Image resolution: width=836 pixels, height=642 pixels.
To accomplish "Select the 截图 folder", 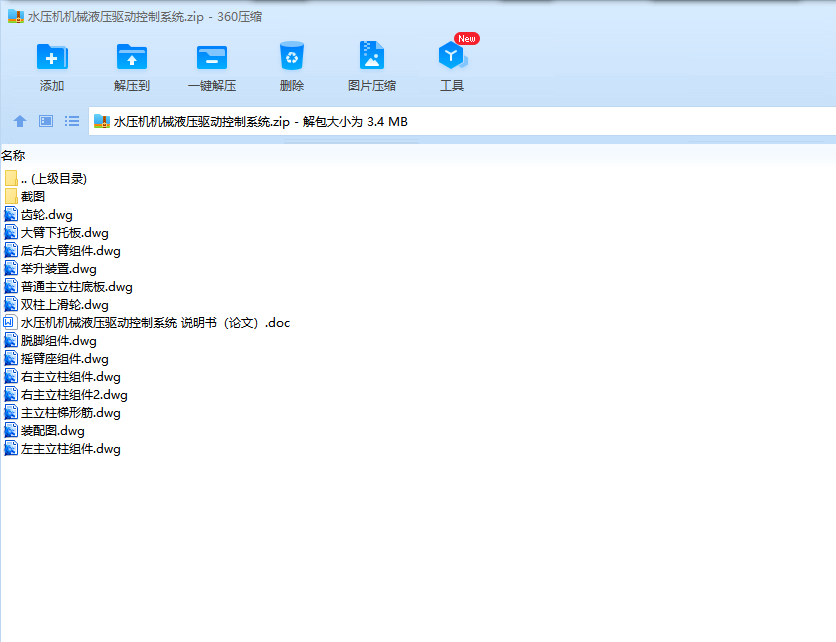I will [25, 197].
